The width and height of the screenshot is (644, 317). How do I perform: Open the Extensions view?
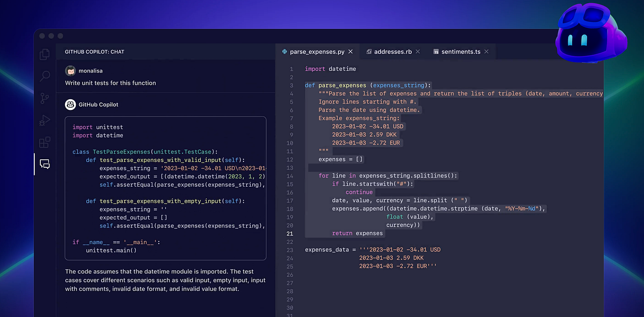coord(45,142)
